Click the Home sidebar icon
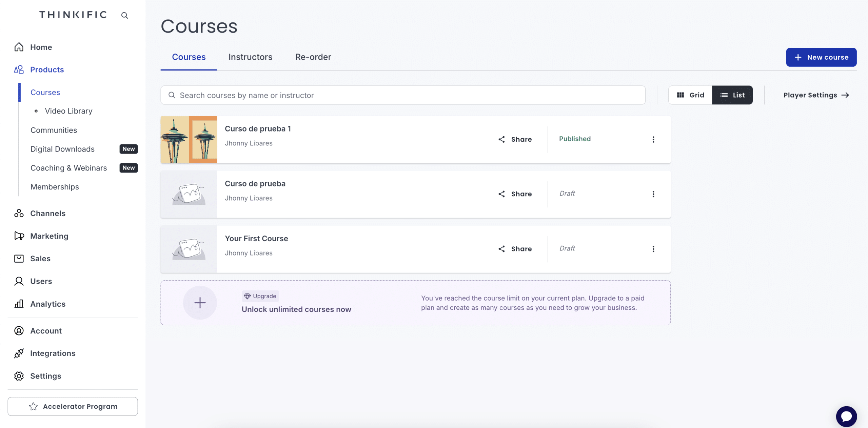Screen dimensions: 868x428 [x=19, y=47]
